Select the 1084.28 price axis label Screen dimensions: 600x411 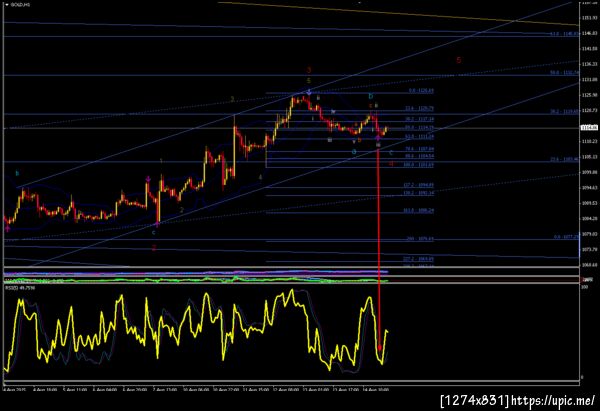point(589,219)
